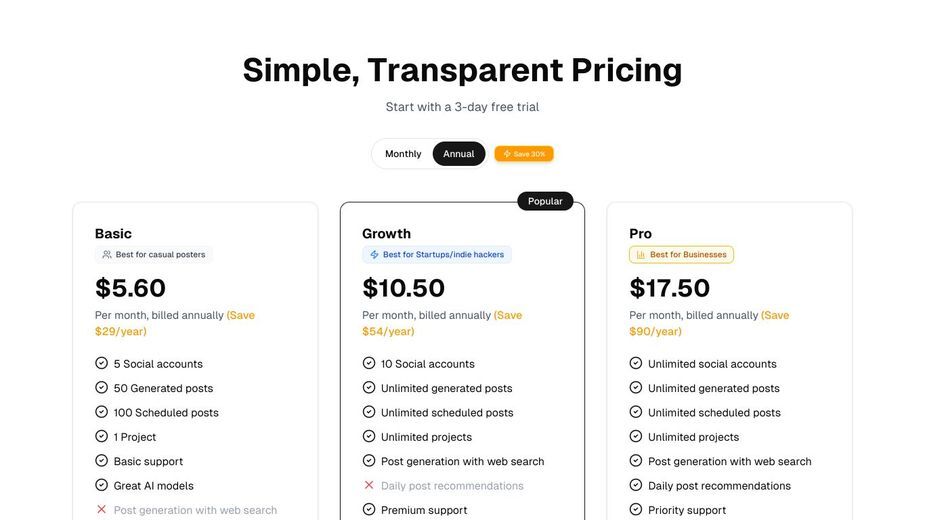The height and width of the screenshot is (520, 925).
Task: Select the Growth plan heading
Action: point(386,234)
